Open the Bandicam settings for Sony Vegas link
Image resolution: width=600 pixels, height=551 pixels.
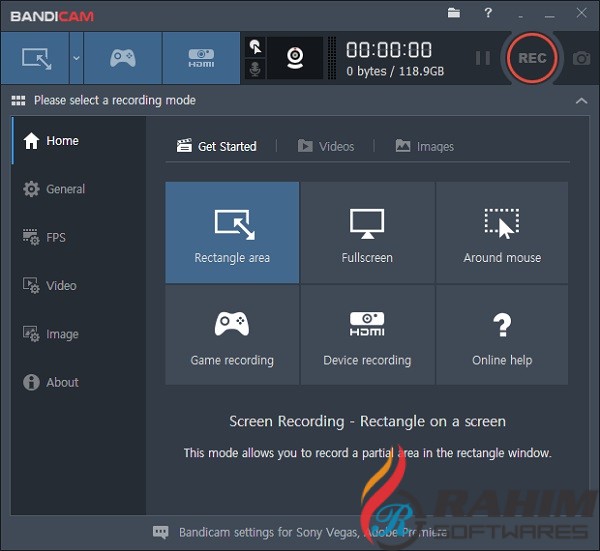[x=313, y=532]
